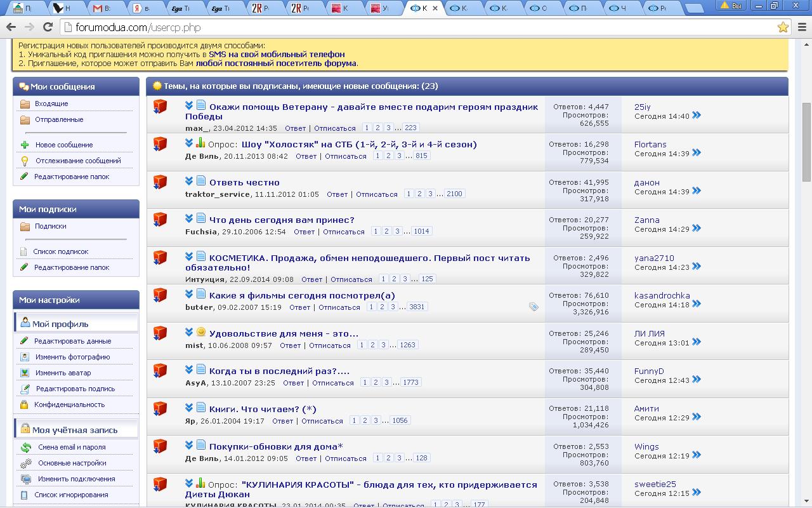Viewport: 812px width, 508px height.
Task: Click 'Отписаться' under the 'Ответь честно' thread
Action: (x=376, y=194)
